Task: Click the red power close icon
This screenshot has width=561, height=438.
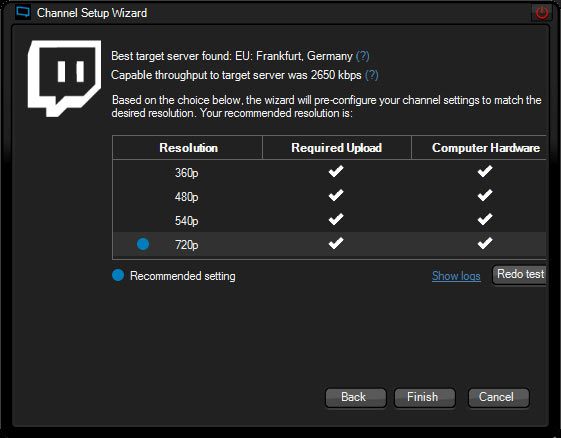Action: [542, 13]
